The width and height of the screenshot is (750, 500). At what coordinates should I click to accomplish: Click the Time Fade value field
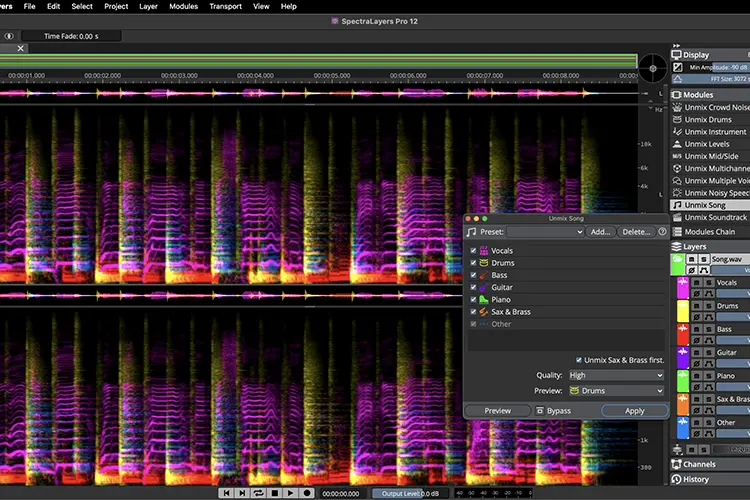[71, 36]
